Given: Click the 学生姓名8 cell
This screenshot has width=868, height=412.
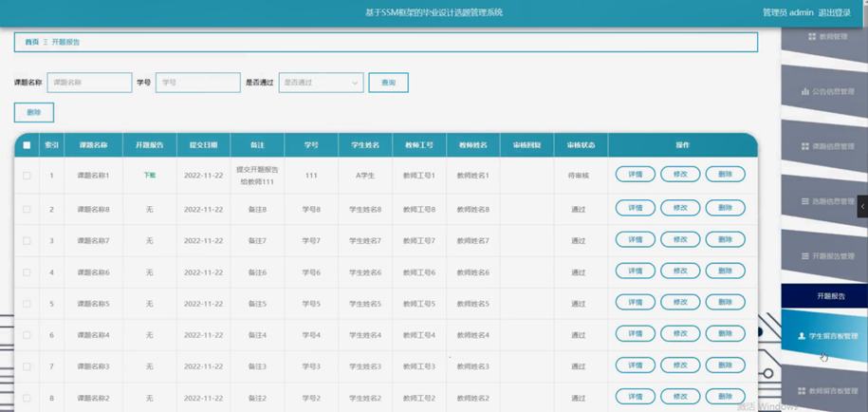Looking at the screenshot, I should tap(365, 209).
